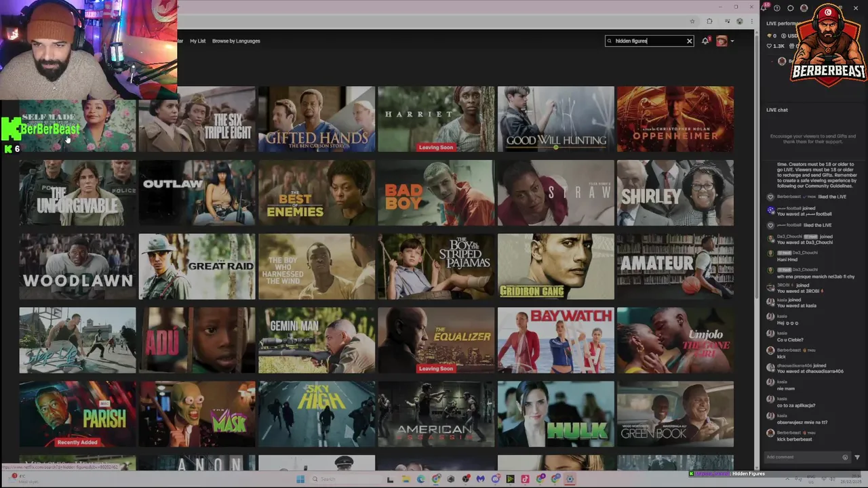Open the help icon in LIVE panel

click(x=777, y=8)
